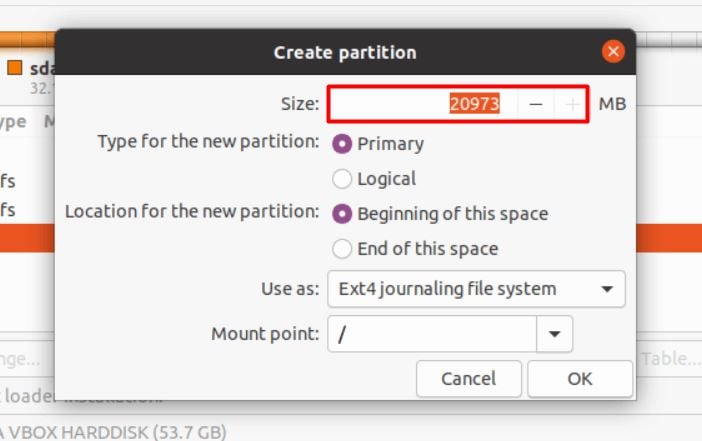
Task: Confirm the partition with OK
Action: [579, 379]
